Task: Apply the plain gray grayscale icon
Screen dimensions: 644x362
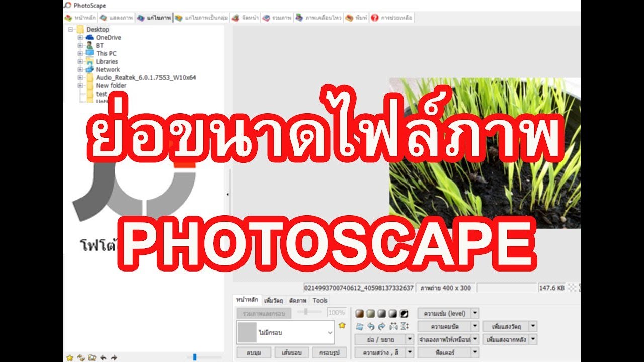Action: (x=382, y=313)
